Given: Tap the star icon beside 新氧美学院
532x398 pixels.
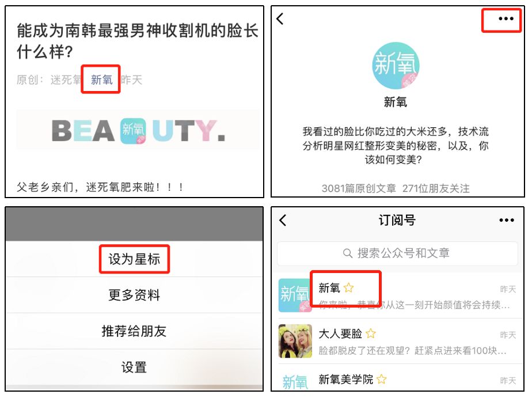Looking at the screenshot, I should 381,379.
